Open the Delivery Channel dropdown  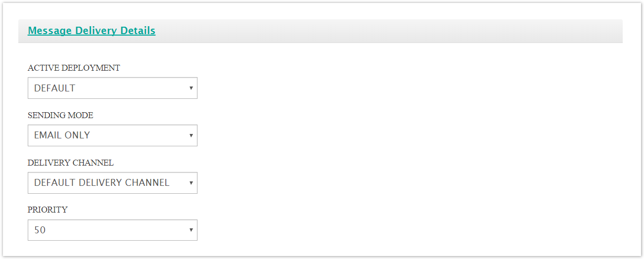[112, 183]
